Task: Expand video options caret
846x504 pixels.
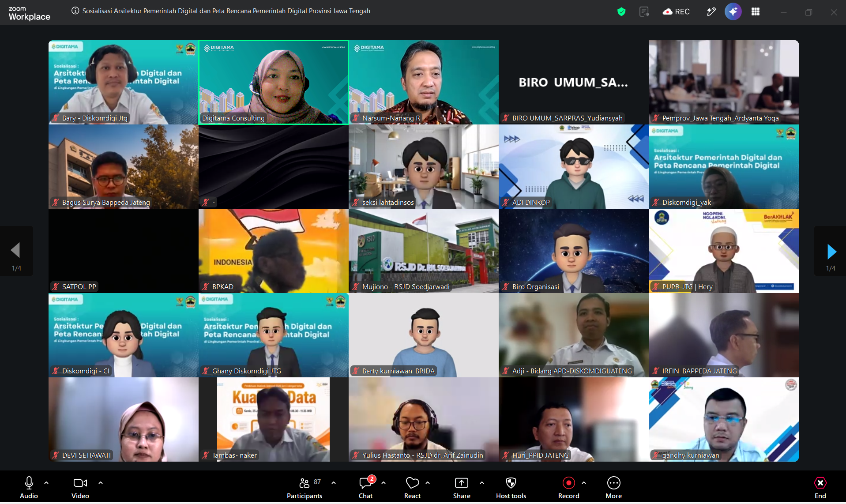Action: [x=101, y=483]
